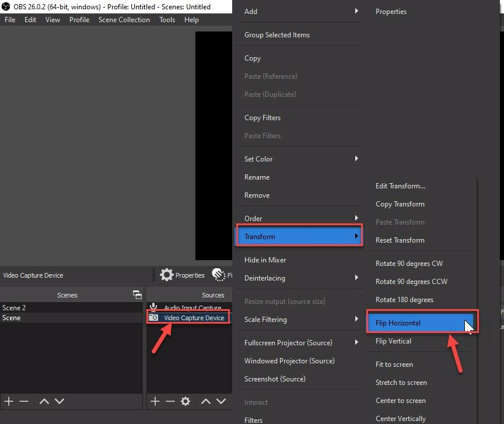Move the source up with the Sources up arrow
Image resolution: width=504 pixels, height=424 pixels.
pyautogui.click(x=206, y=401)
